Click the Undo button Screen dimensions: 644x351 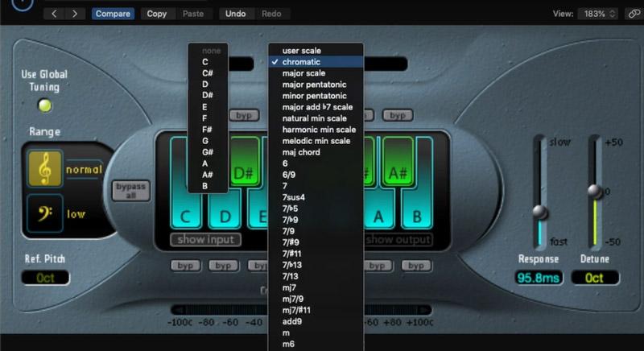click(x=235, y=14)
